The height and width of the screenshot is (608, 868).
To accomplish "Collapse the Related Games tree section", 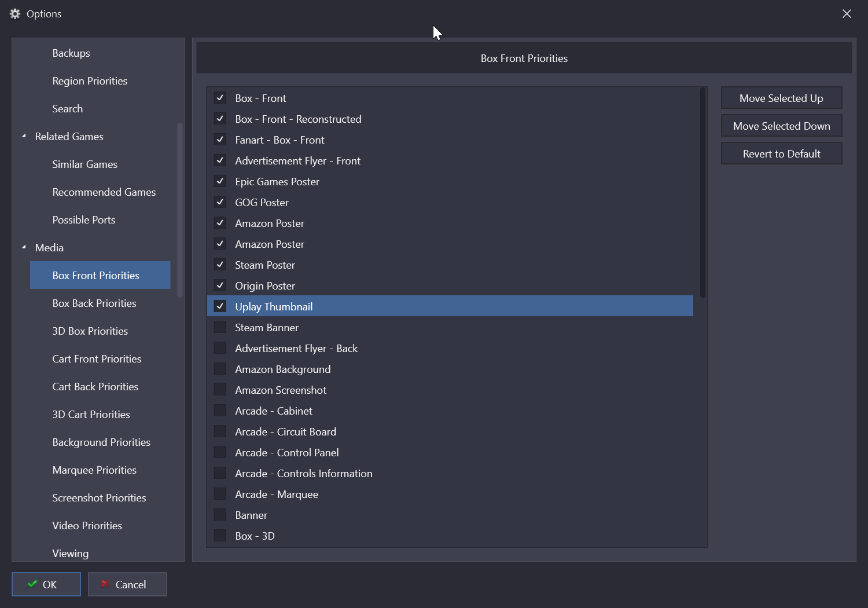I will point(24,136).
